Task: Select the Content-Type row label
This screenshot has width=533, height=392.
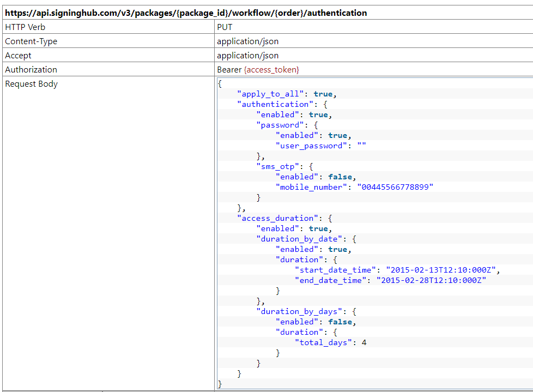Action: tap(31, 41)
